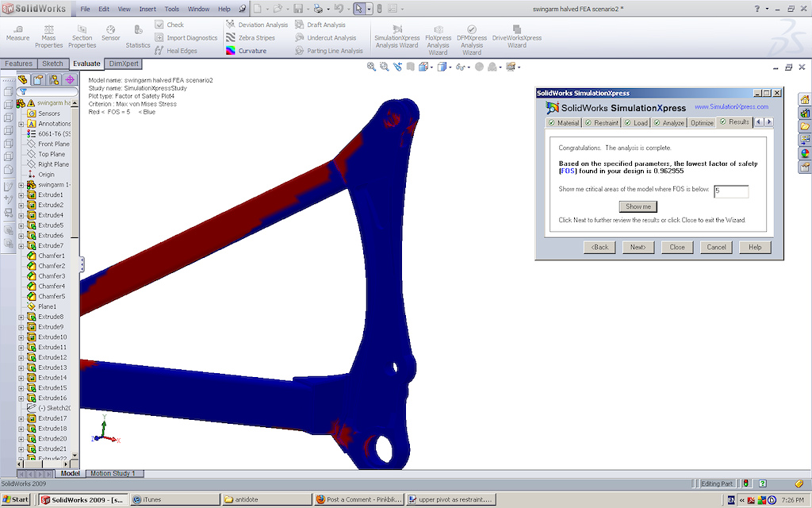This screenshot has width=812, height=508.
Task: Expand the Extrude10 feature node
Action: click(x=21, y=337)
